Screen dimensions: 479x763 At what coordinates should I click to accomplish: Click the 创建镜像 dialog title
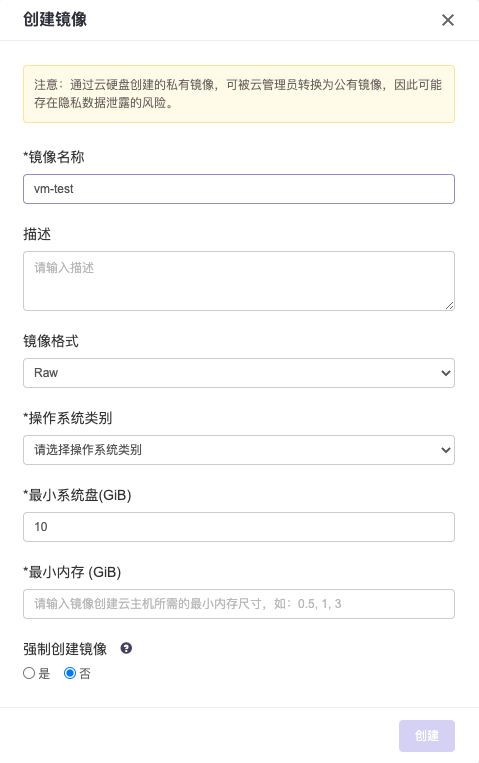[55, 19]
